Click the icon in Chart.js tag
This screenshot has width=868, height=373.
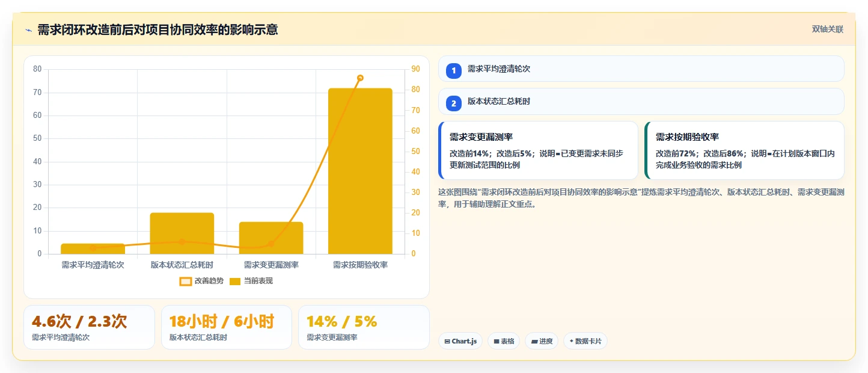click(447, 341)
